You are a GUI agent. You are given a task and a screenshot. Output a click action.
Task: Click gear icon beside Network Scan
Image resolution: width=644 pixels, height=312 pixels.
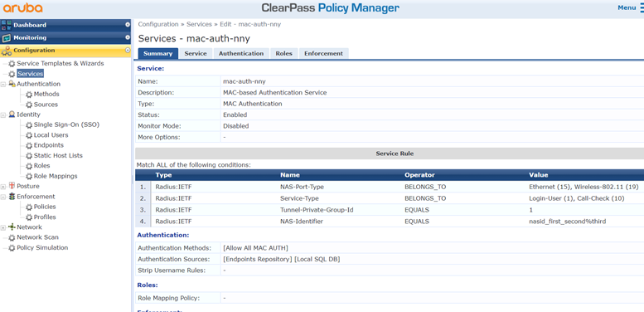coord(12,237)
